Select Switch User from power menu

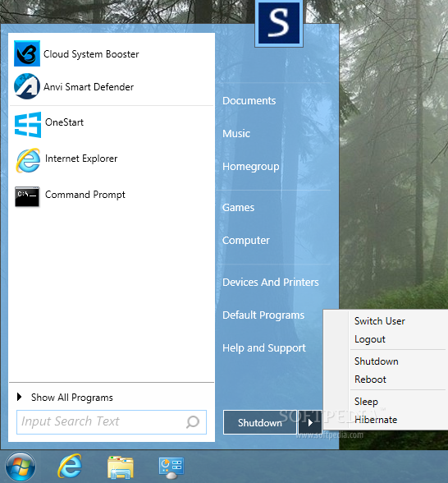click(x=380, y=321)
